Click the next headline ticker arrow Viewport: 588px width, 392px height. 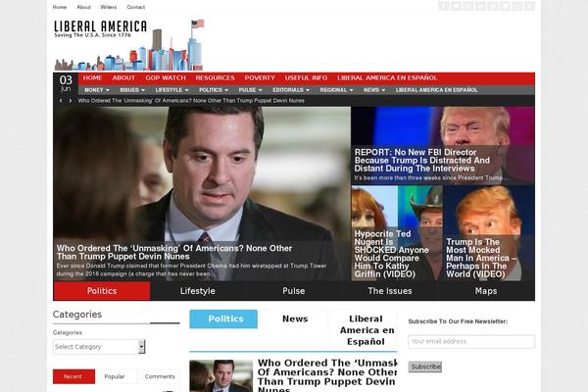click(x=71, y=101)
